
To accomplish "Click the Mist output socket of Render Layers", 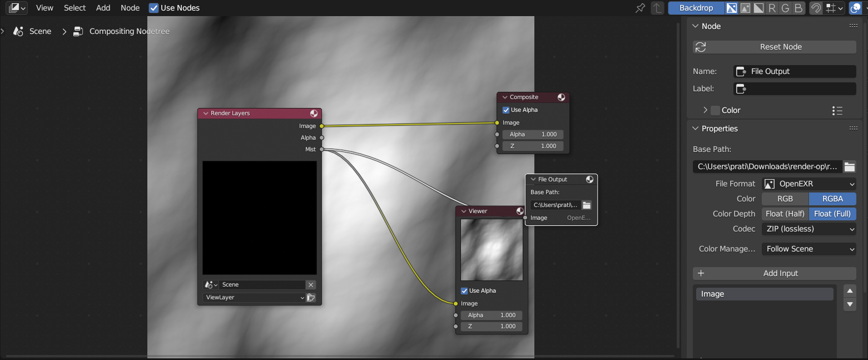I will point(321,149).
